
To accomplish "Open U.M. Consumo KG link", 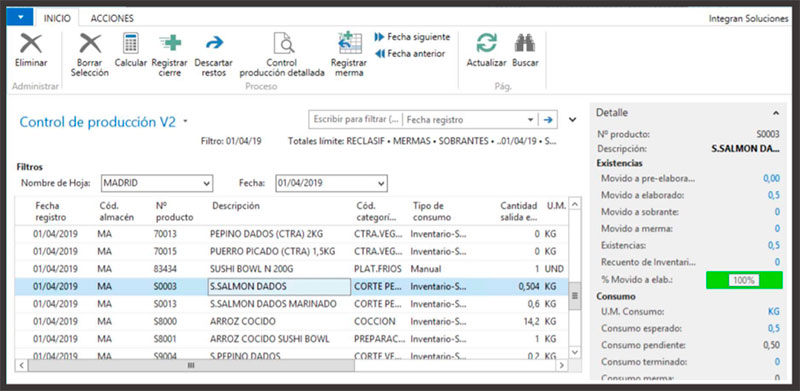I will 774,312.
